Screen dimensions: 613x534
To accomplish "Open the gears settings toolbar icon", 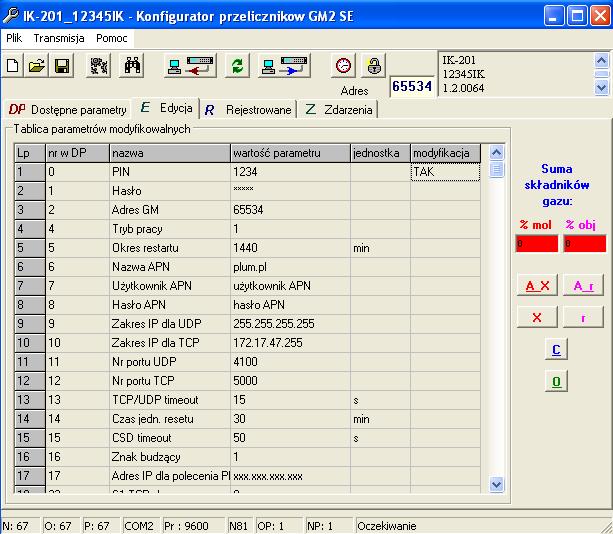I will [x=99, y=65].
